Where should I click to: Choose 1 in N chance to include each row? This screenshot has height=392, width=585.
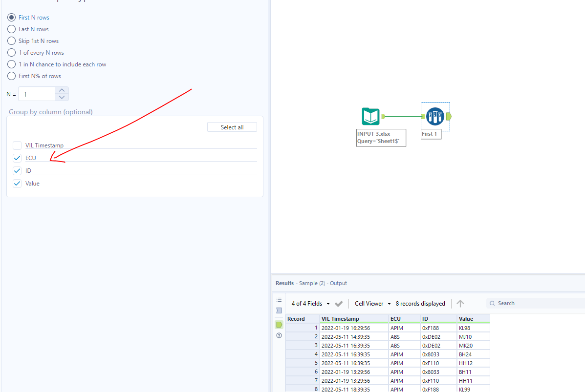point(11,64)
